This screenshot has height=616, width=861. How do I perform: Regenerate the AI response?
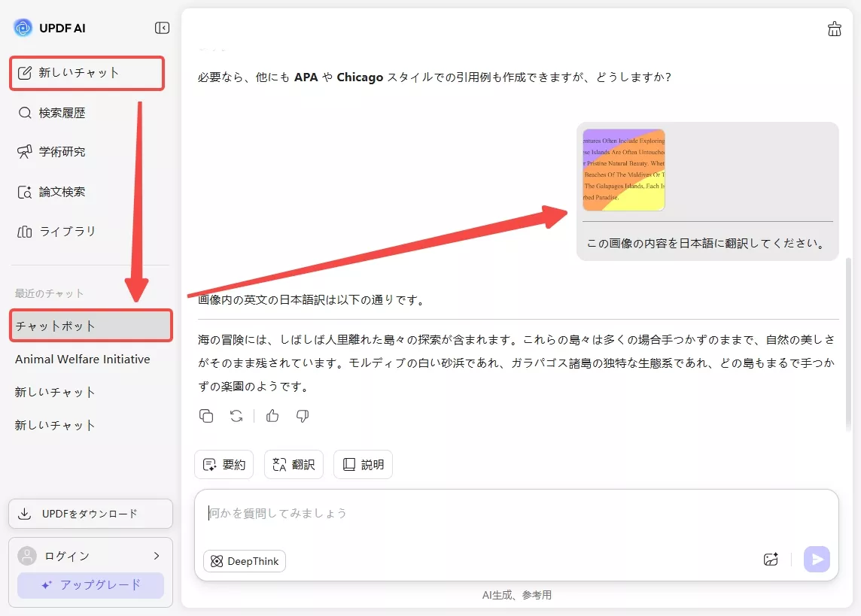click(236, 416)
